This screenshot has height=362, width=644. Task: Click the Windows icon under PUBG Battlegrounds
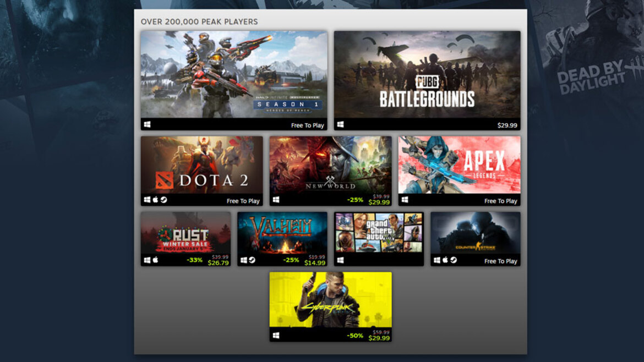(x=341, y=124)
